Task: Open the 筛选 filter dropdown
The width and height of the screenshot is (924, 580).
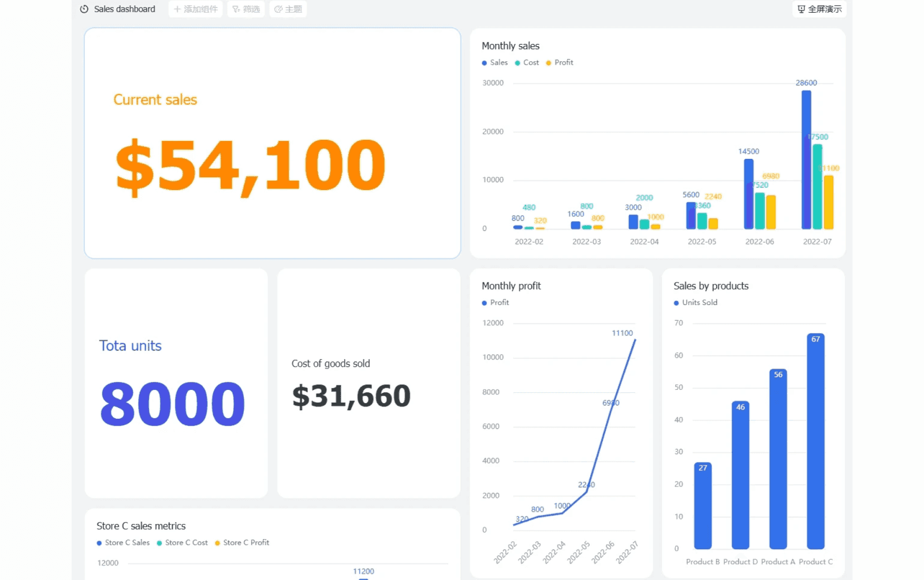Action: [x=245, y=9]
